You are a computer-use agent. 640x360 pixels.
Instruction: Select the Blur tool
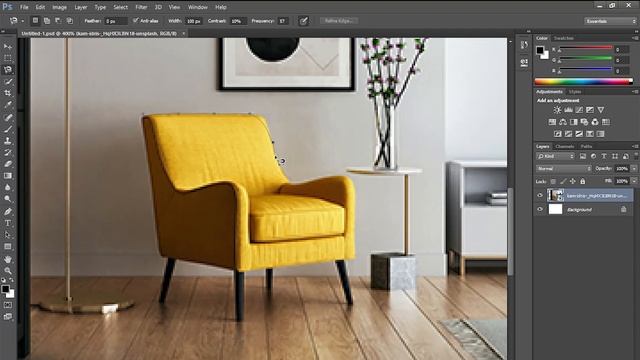8,188
